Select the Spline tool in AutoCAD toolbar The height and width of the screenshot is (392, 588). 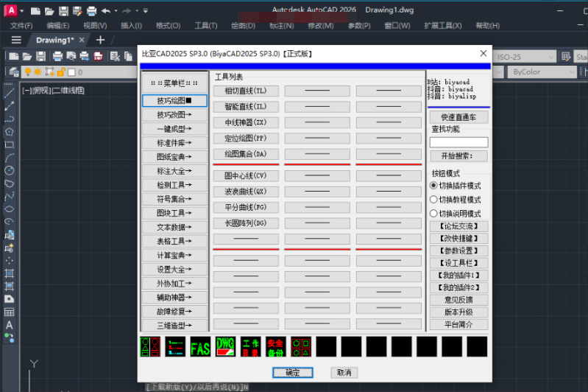(x=10, y=196)
